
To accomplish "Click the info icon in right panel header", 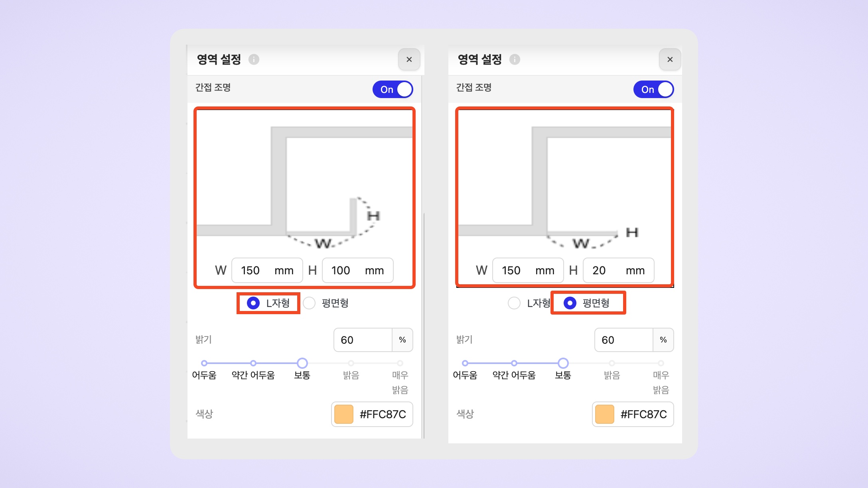I will [515, 59].
